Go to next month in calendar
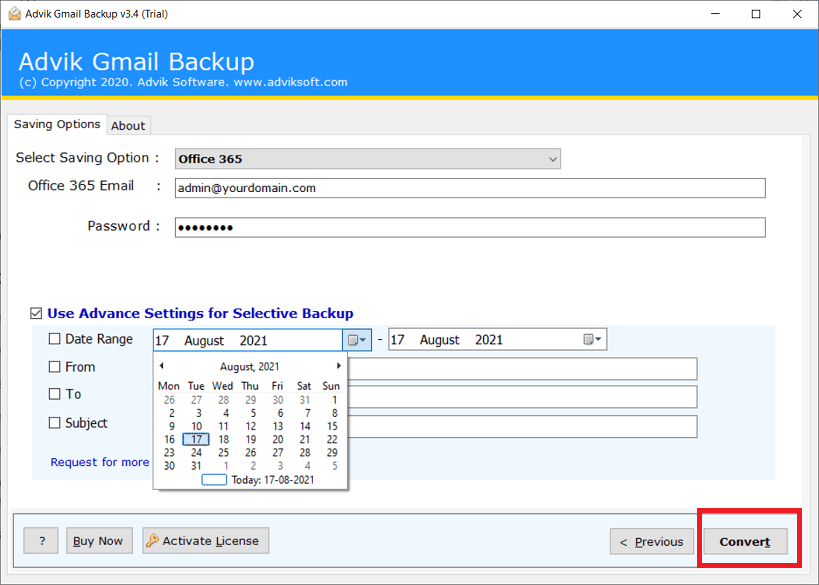 (338, 366)
